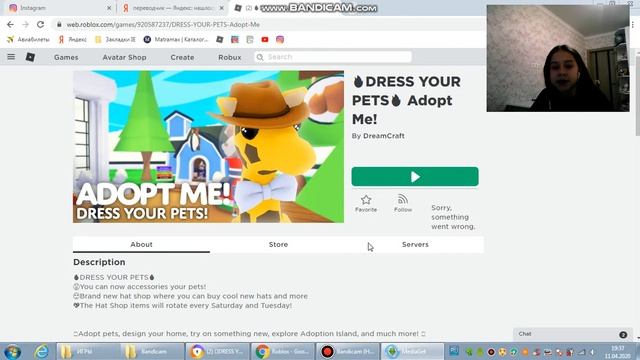The height and width of the screenshot is (360, 640).
Task: Click the taskbar clock
Action: [618, 352]
